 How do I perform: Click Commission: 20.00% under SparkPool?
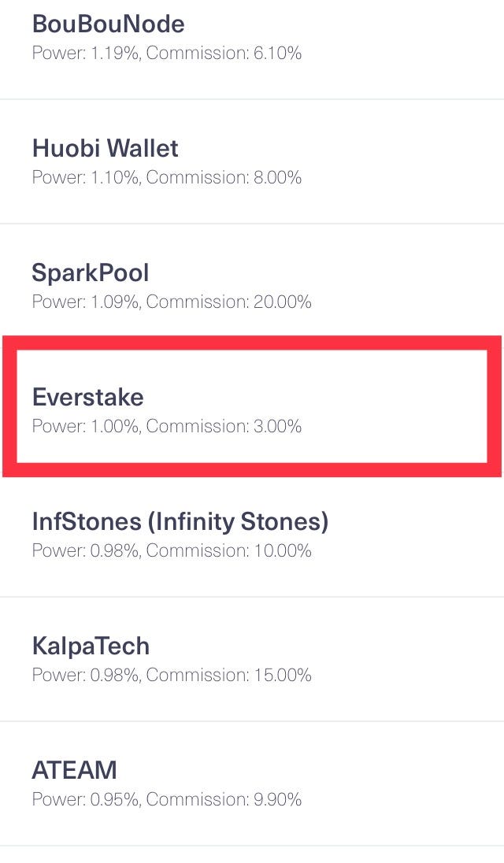[x=229, y=302]
